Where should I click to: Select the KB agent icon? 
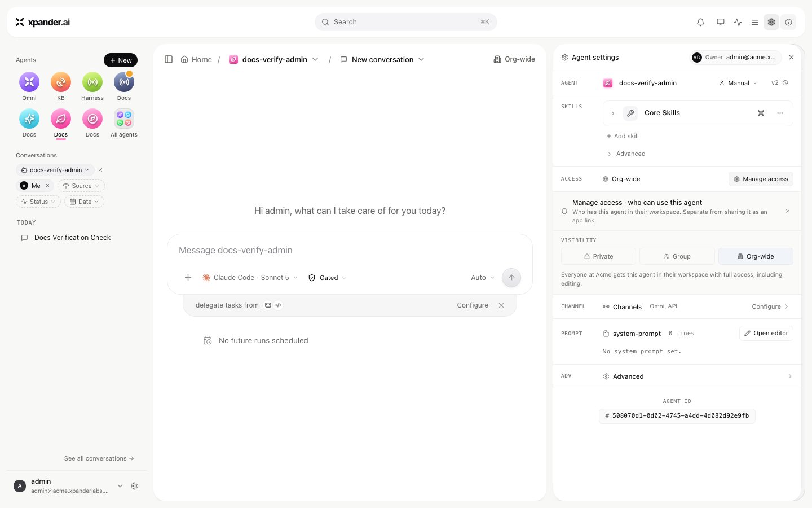[x=61, y=82]
